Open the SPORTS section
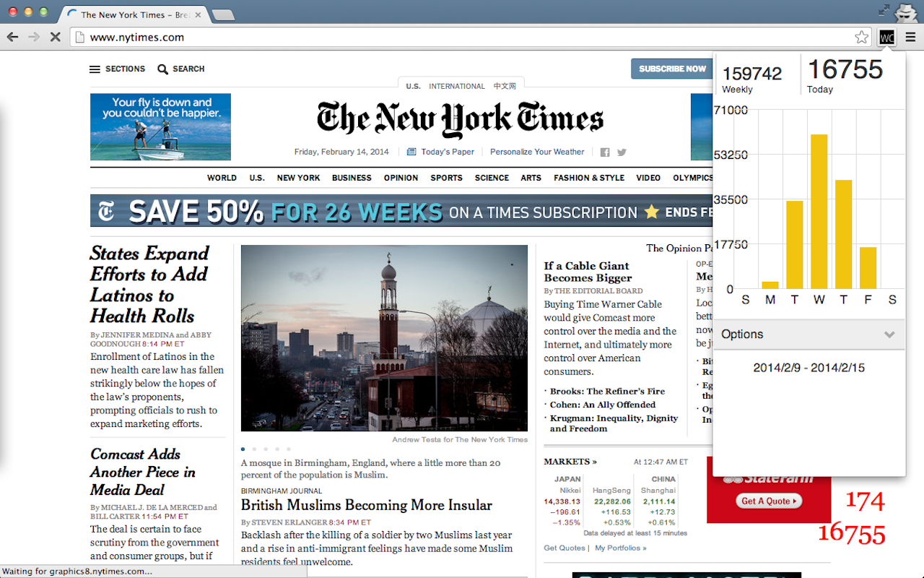Image resolution: width=924 pixels, height=578 pixels. pos(446,178)
